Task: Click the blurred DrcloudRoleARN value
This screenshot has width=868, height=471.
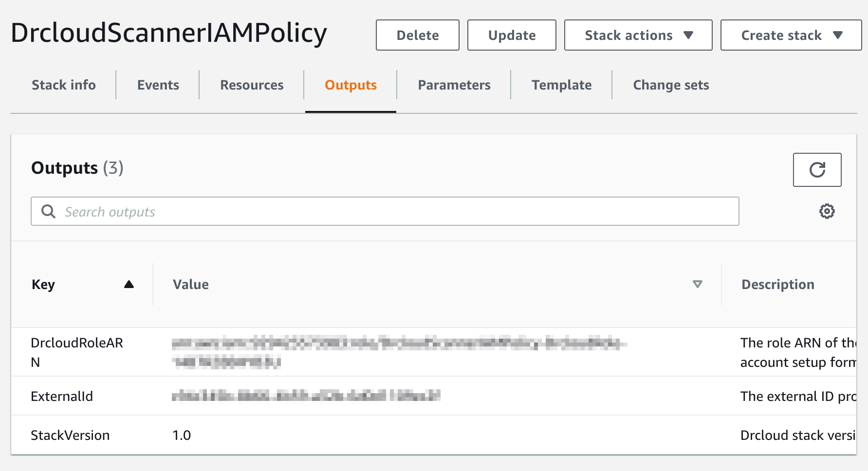Action: click(399, 352)
